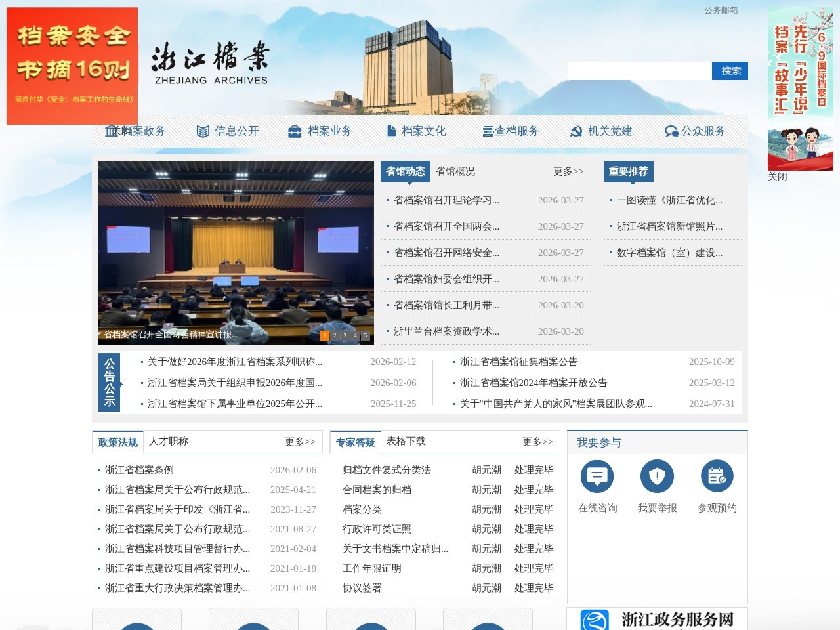This screenshot has width=840, height=630.
Task: Click 更多>> in the 专家答疑 panel
Action: [x=537, y=442]
